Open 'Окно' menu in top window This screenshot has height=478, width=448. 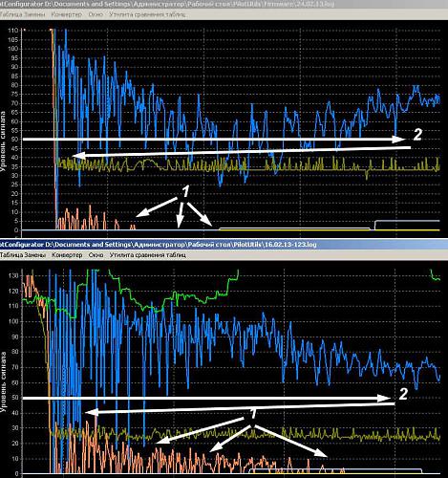(96, 14)
